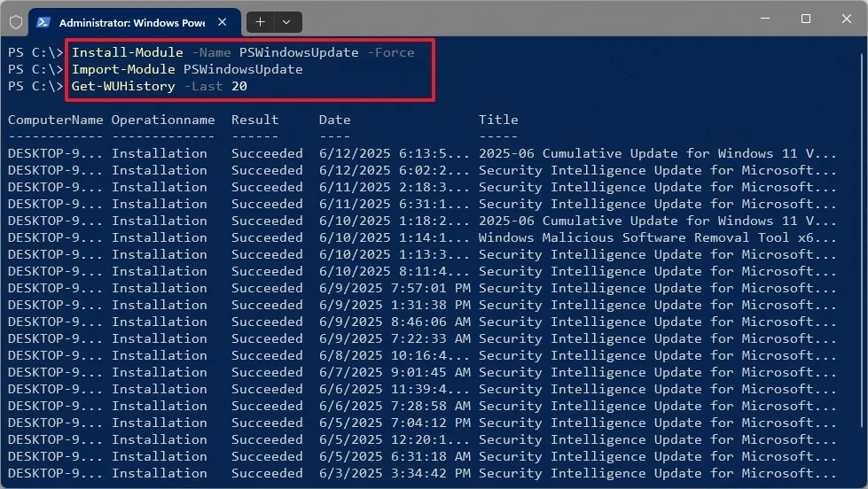868x489 pixels.
Task: Click date 6/6/2025 11:39:4...
Action: coord(395,389)
